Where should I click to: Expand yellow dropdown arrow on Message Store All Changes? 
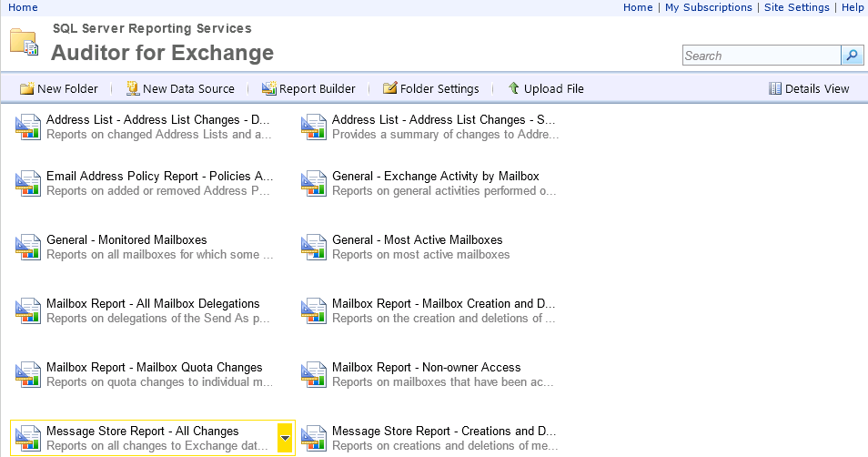pos(285,438)
